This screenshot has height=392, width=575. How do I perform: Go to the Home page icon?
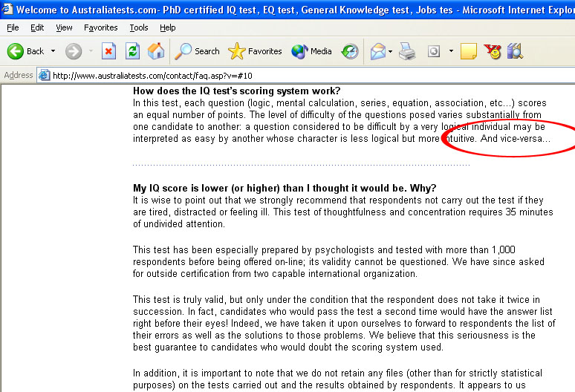(x=156, y=51)
